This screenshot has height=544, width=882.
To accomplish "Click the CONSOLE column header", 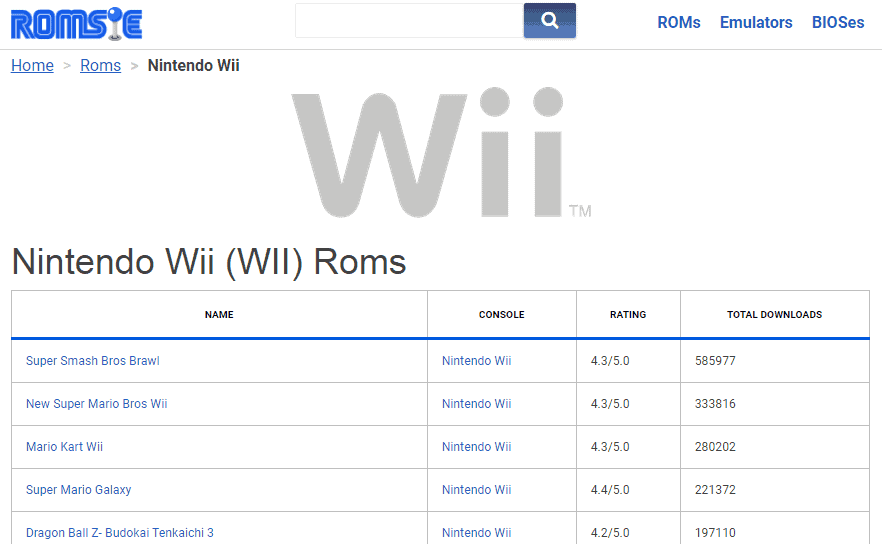I will point(502,314).
